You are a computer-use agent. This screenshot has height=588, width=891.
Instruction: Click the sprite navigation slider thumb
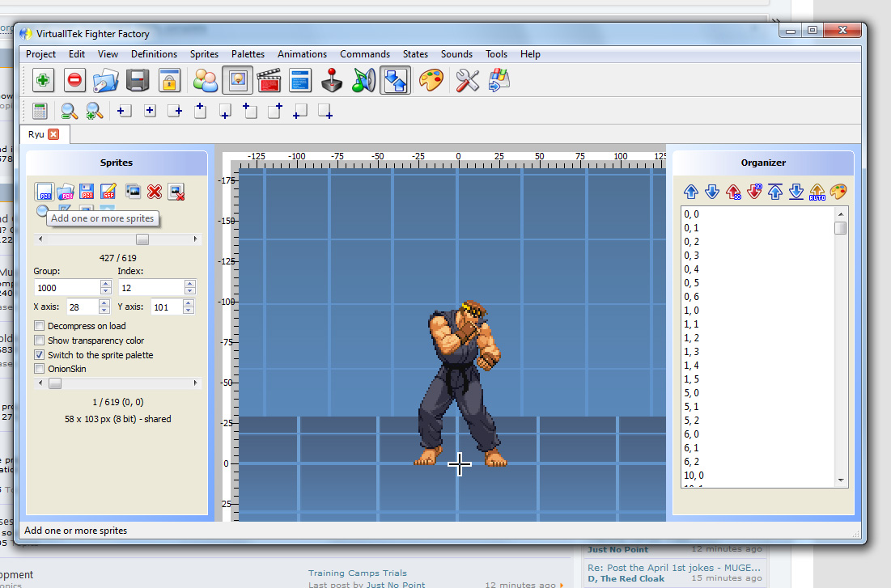pos(142,239)
